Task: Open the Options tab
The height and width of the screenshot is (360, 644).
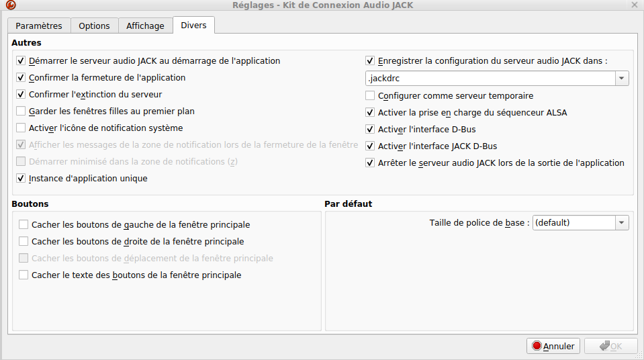Action: point(94,26)
